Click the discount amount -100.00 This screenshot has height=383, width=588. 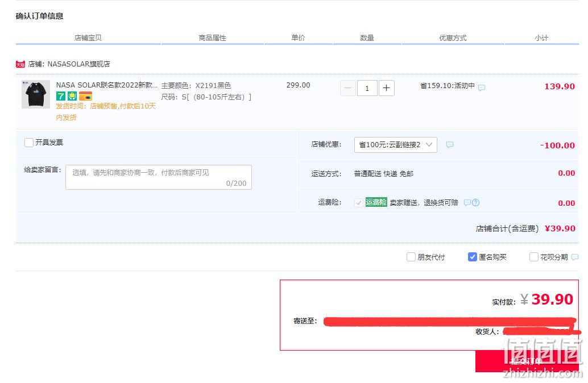557,145
